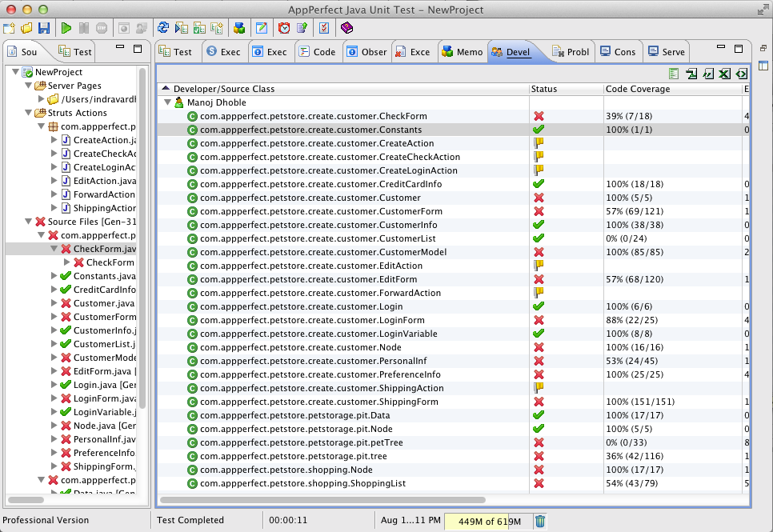
Task: Open the Code coverage tab
Action: pyautogui.click(x=317, y=52)
